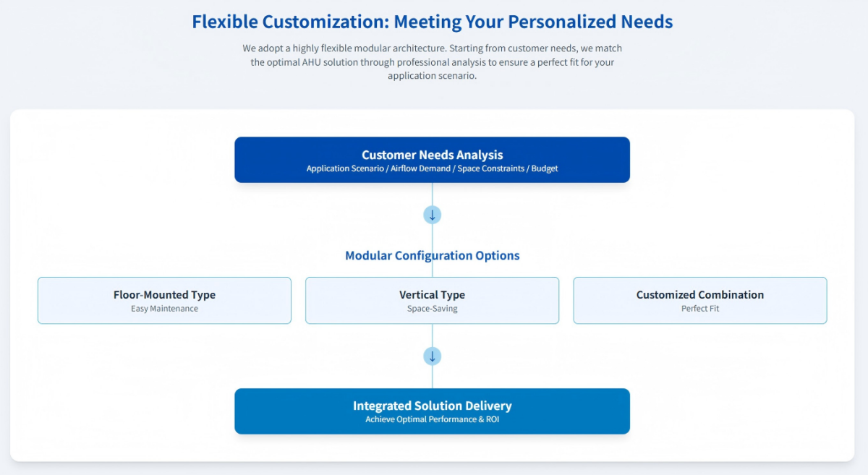
Task: Click Meeting Your Personalized Needs in title
Action: (534, 22)
